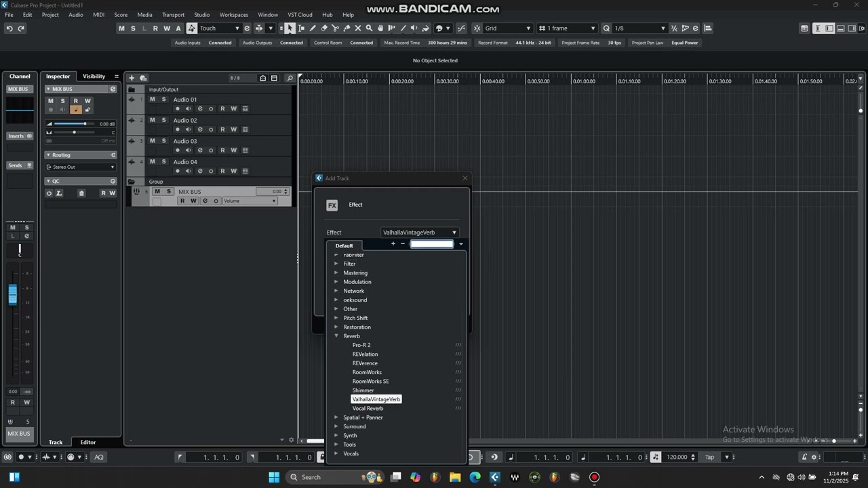Collapse the Reverb category

pos(336,336)
